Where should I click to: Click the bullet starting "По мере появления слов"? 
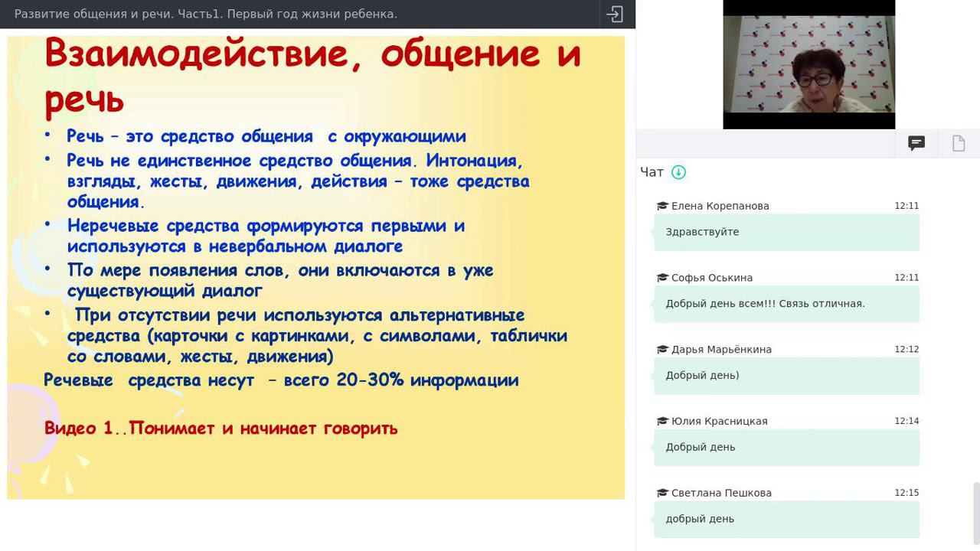(280, 281)
